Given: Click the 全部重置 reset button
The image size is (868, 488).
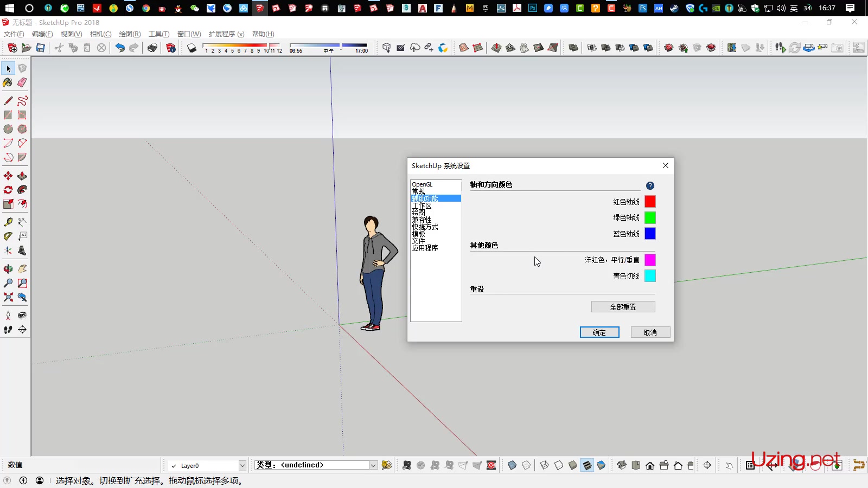Looking at the screenshot, I should (x=623, y=306).
